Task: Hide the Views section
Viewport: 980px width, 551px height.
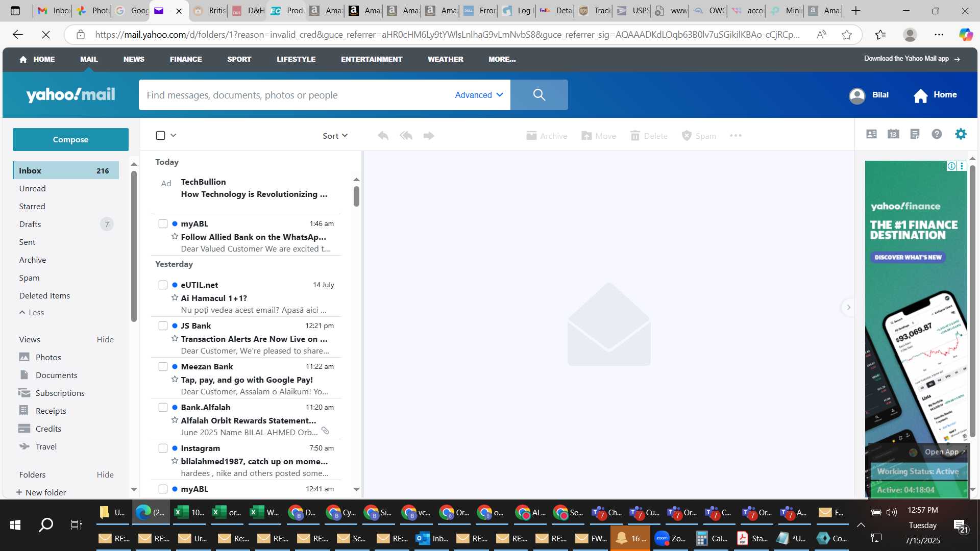Action: point(105,340)
